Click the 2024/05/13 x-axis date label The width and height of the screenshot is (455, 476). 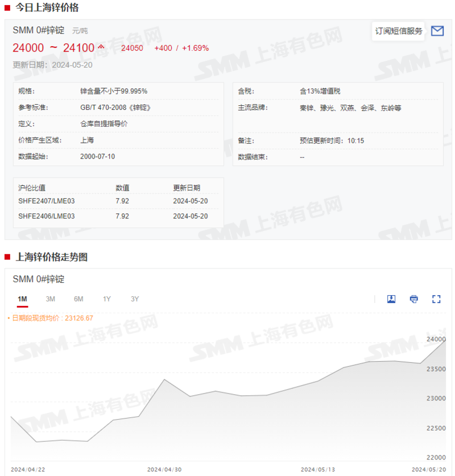point(318,470)
